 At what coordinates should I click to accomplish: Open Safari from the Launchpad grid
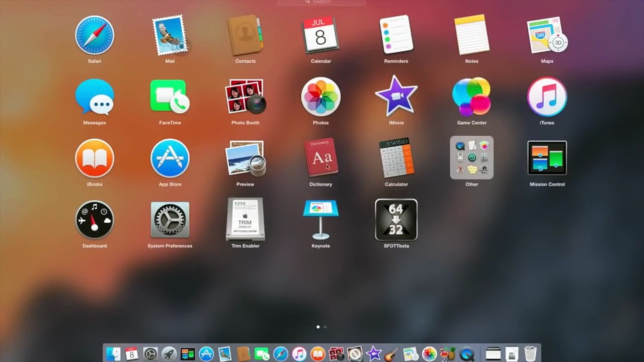click(x=95, y=35)
